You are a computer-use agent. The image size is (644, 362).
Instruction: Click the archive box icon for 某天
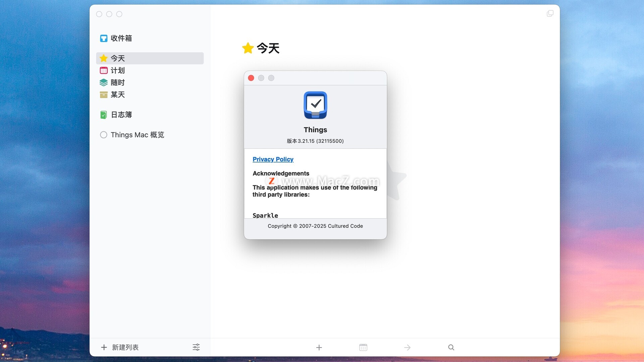click(104, 95)
